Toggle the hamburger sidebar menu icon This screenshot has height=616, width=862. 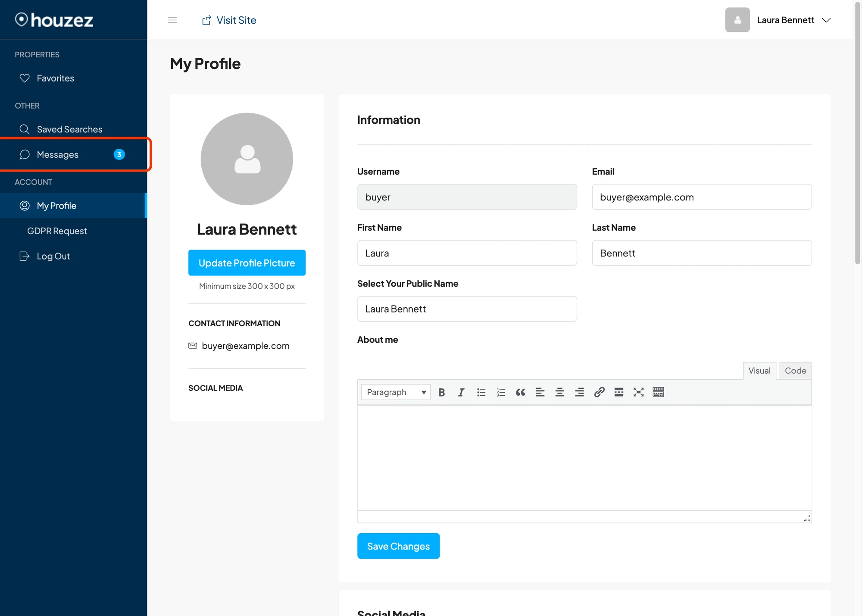point(172,20)
